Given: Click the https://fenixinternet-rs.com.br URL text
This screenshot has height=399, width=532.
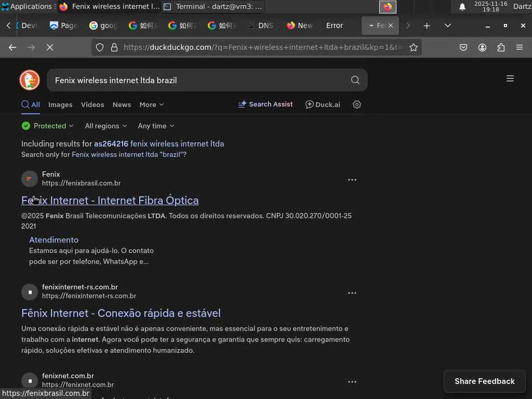Looking at the screenshot, I should [89, 296].
